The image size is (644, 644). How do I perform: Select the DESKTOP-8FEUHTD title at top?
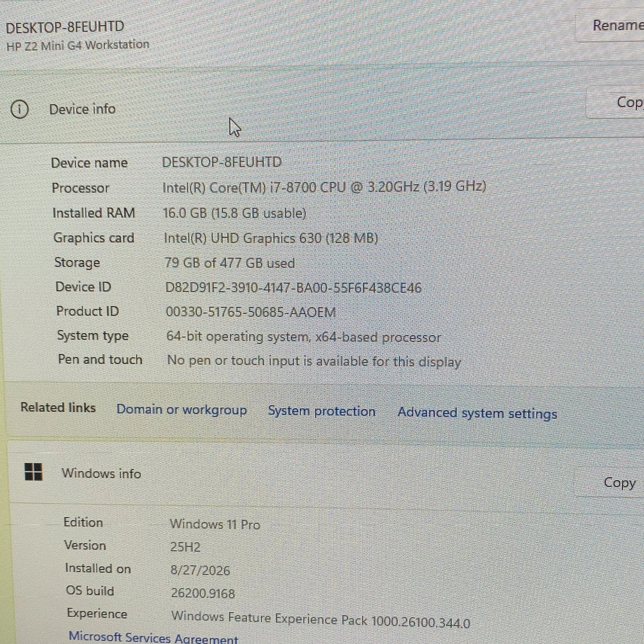tap(65, 27)
